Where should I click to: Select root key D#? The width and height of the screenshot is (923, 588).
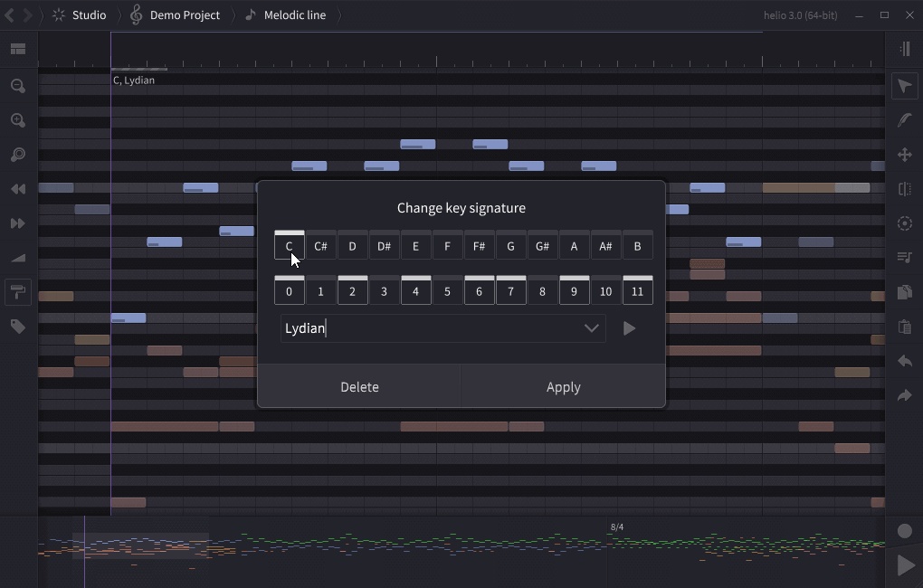[x=384, y=245]
